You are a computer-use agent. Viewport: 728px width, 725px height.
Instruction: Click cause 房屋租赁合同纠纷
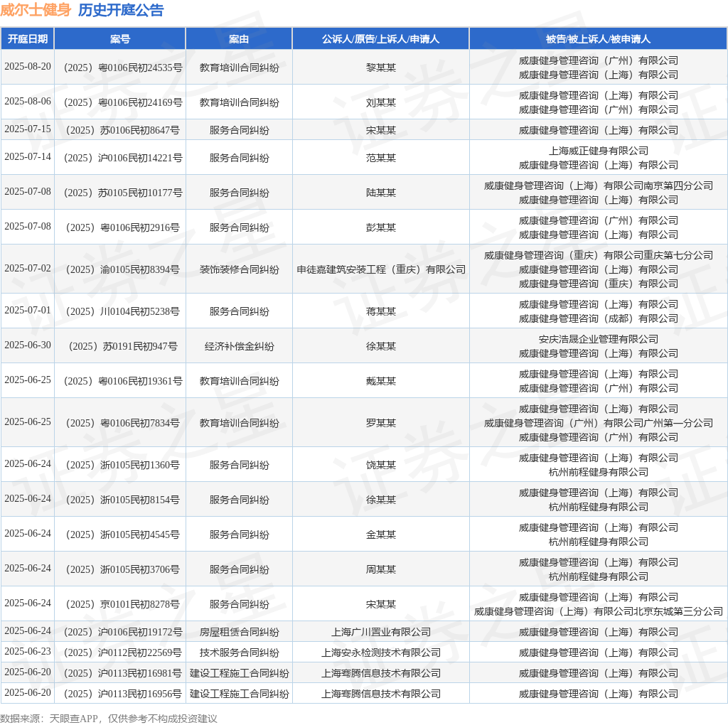click(239, 632)
